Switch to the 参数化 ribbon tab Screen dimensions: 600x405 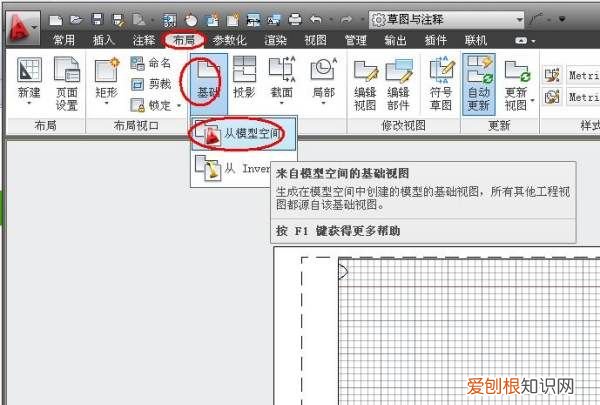[230, 40]
